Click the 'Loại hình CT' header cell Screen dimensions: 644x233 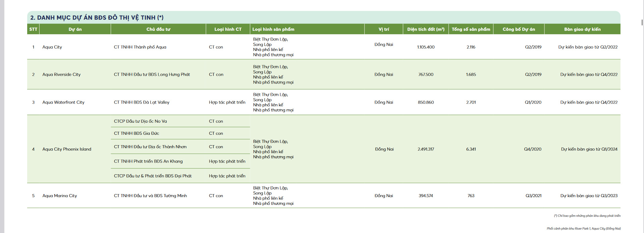[228, 29]
